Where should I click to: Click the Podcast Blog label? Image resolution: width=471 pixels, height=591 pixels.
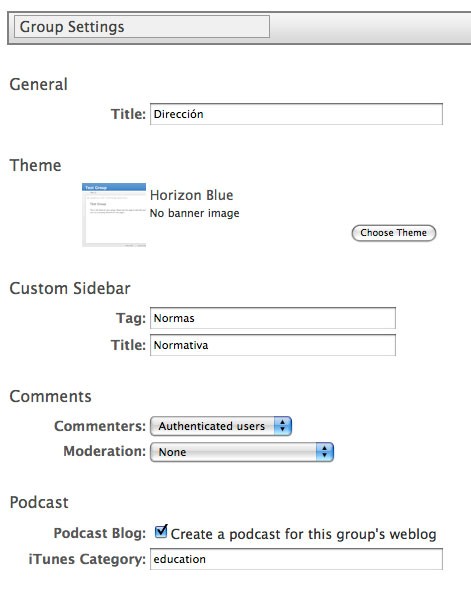pos(99,533)
